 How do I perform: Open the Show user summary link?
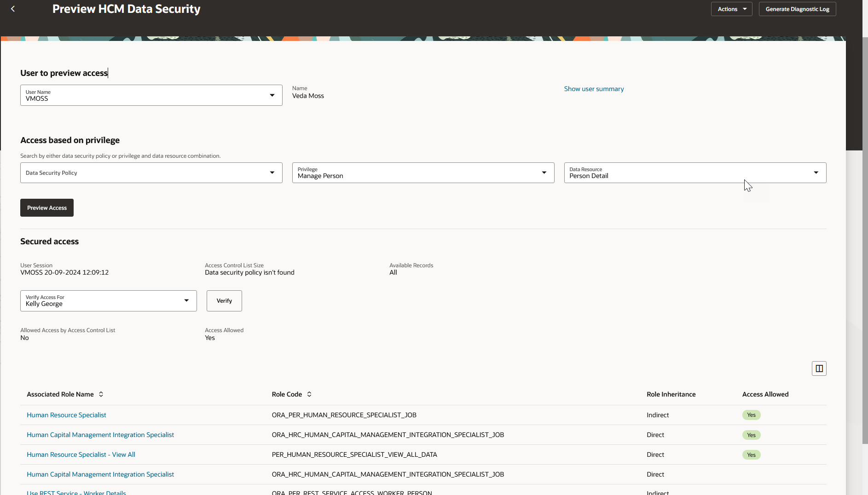point(594,89)
